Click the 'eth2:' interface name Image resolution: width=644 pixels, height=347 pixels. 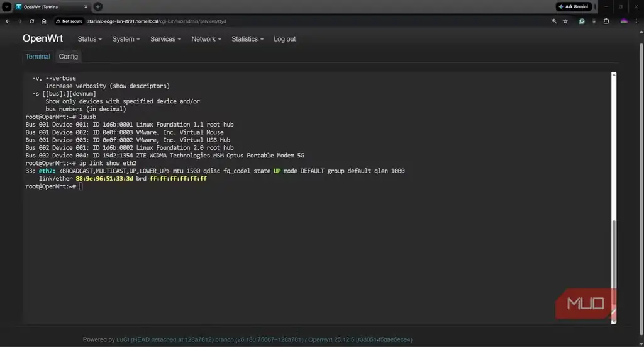(47, 171)
